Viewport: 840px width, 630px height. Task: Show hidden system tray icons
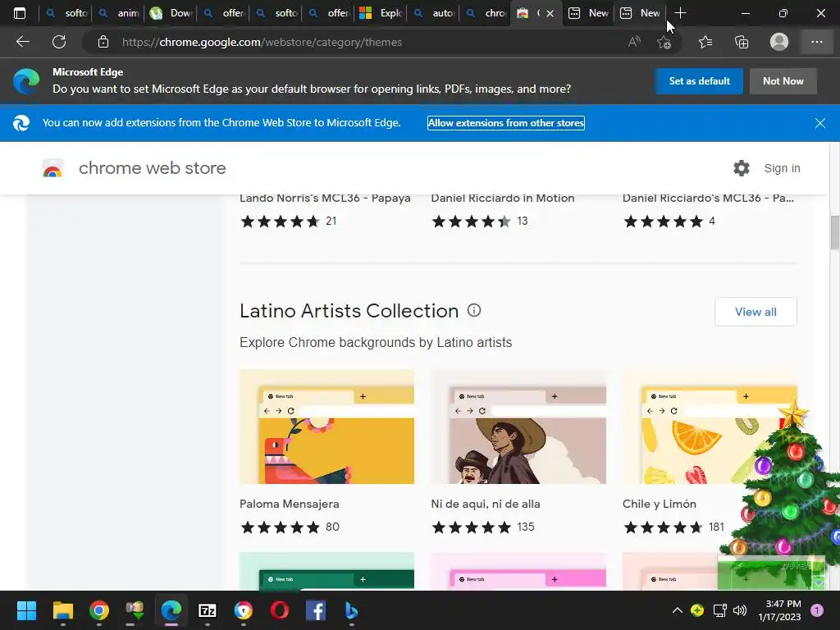click(x=677, y=610)
